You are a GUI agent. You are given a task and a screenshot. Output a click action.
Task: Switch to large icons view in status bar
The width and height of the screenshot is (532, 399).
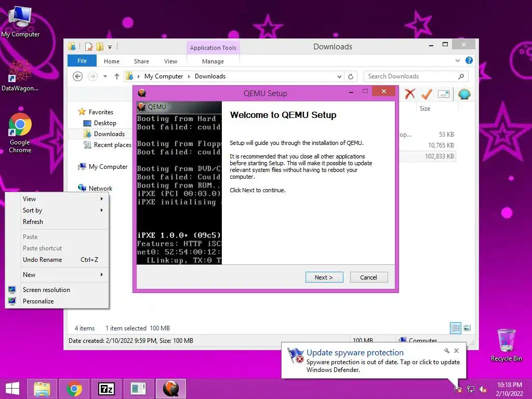click(467, 328)
